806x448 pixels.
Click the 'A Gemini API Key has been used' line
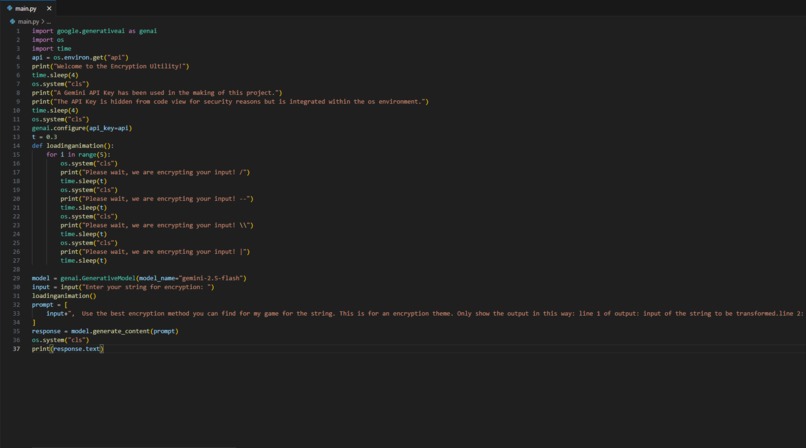coord(157,93)
